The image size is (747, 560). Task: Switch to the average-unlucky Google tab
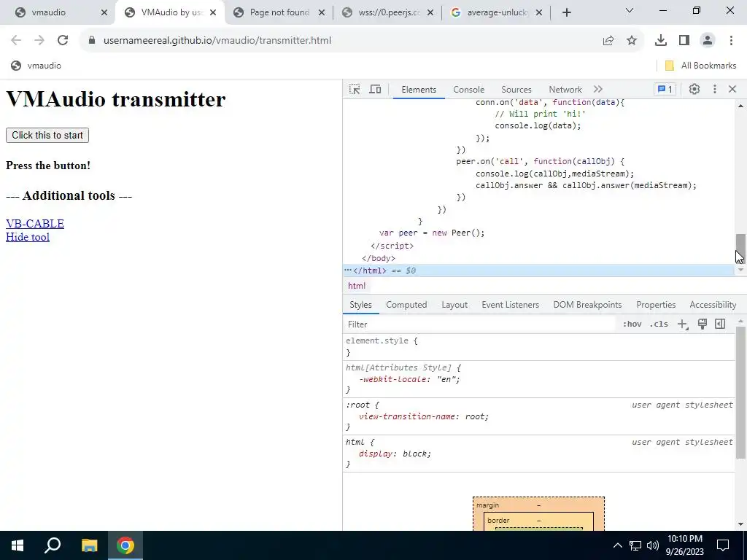click(x=497, y=12)
